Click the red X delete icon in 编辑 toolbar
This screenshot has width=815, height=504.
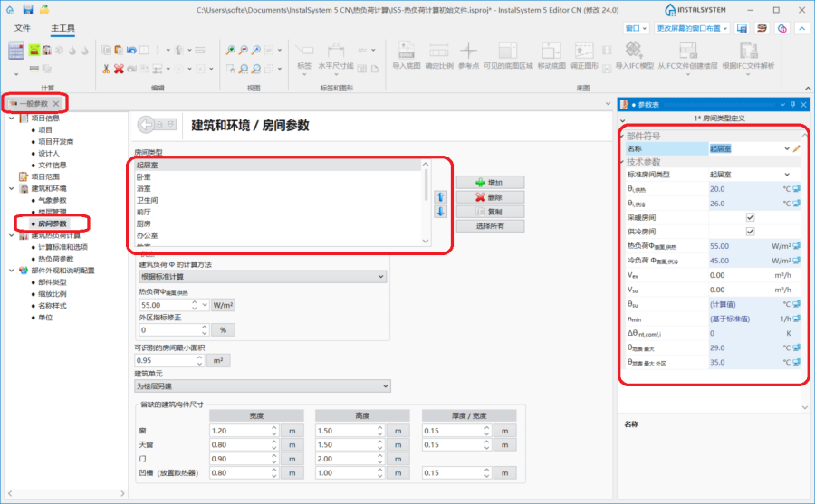coord(119,68)
